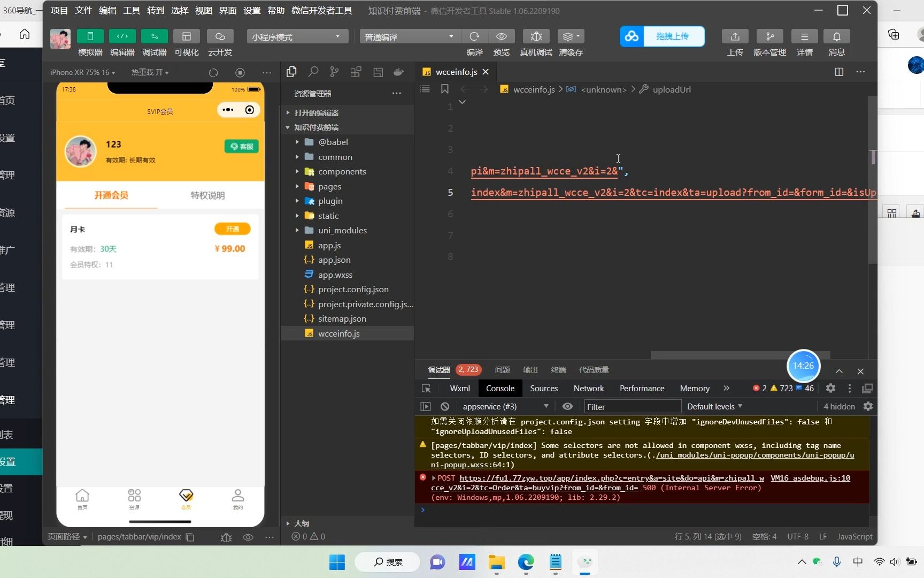
Task: Open the extensions icon in sidebar
Action: coord(356,72)
